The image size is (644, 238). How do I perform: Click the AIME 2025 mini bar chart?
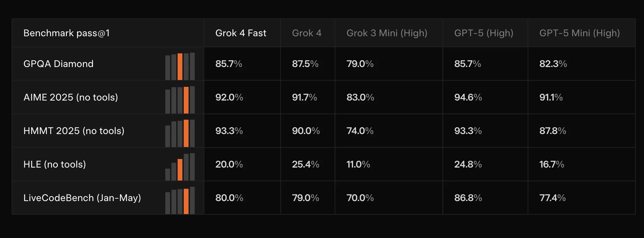coord(180,100)
